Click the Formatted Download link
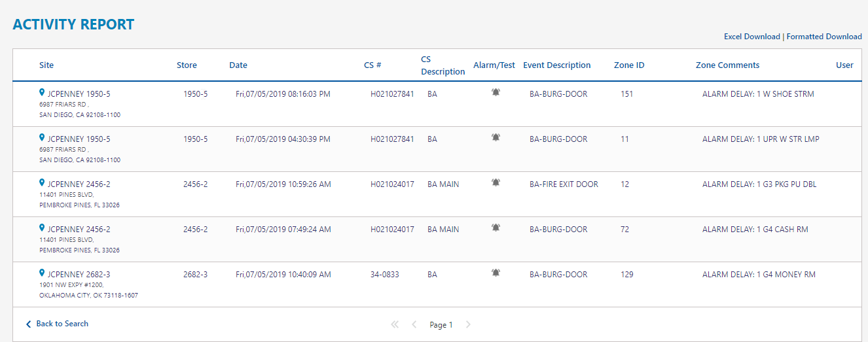The height and width of the screenshot is (342, 868). point(823,37)
